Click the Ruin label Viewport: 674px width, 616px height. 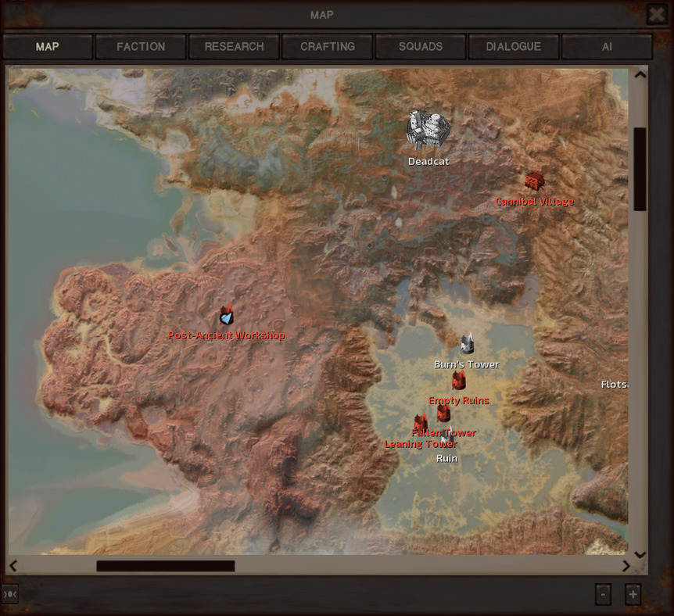pos(446,458)
